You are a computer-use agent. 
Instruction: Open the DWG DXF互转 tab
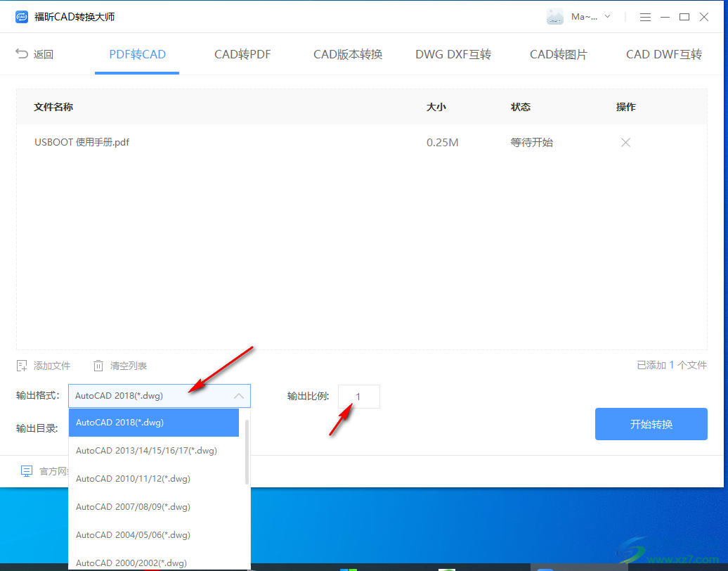[453, 54]
